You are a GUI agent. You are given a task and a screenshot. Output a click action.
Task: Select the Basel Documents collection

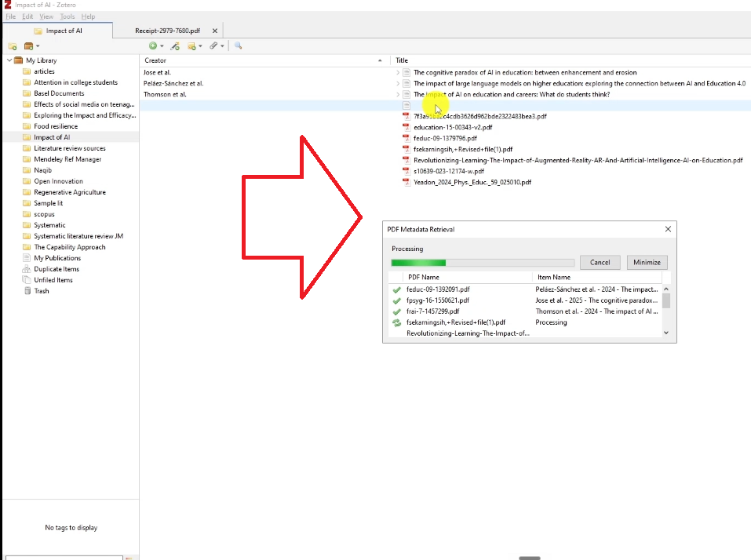click(59, 93)
